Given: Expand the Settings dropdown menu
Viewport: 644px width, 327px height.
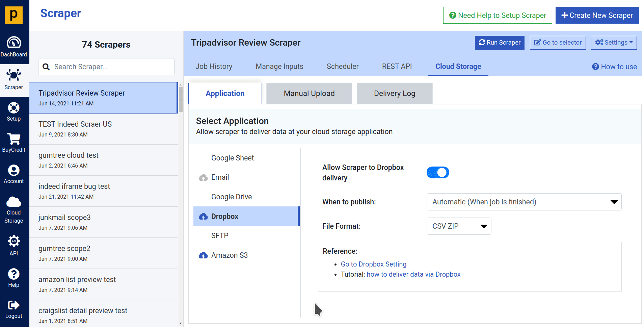Looking at the screenshot, I should pos(613,43).
